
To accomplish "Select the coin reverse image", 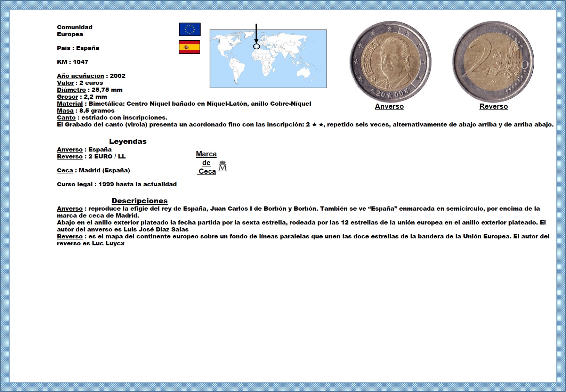I will point(493,62).
